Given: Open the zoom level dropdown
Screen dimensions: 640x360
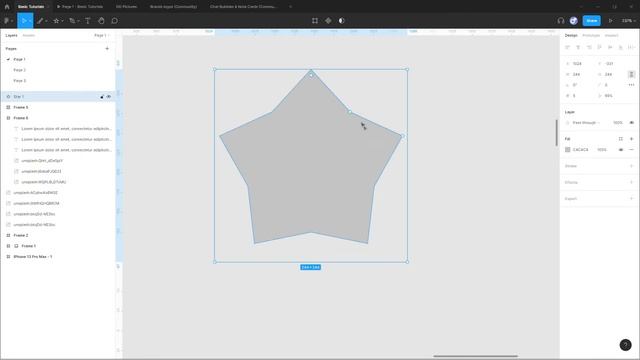Looking at the screenshot, I should tap(628, 21).
